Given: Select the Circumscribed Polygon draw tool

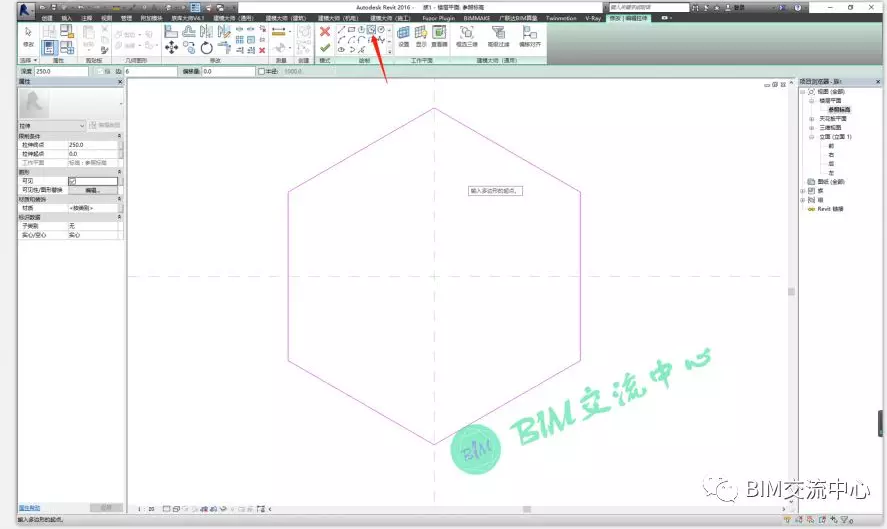Looking at the screenshot, I should [x=371, y=29].
